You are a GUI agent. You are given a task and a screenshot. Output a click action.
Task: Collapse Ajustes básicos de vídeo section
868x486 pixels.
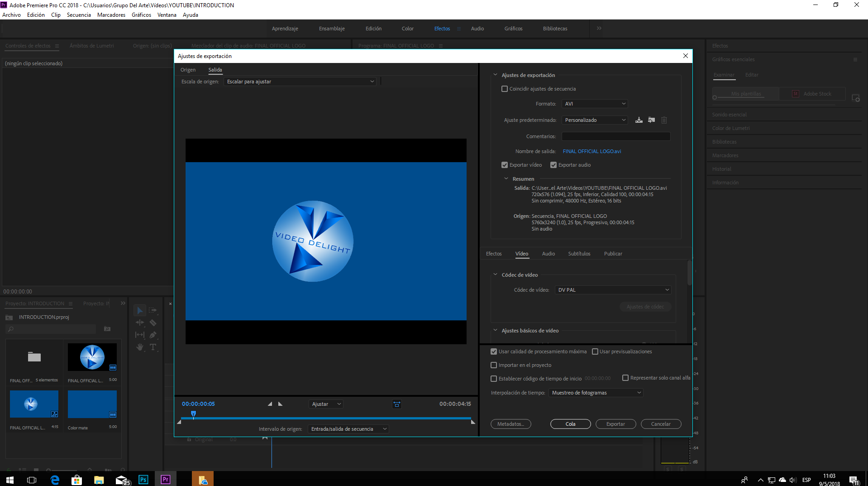495,331
